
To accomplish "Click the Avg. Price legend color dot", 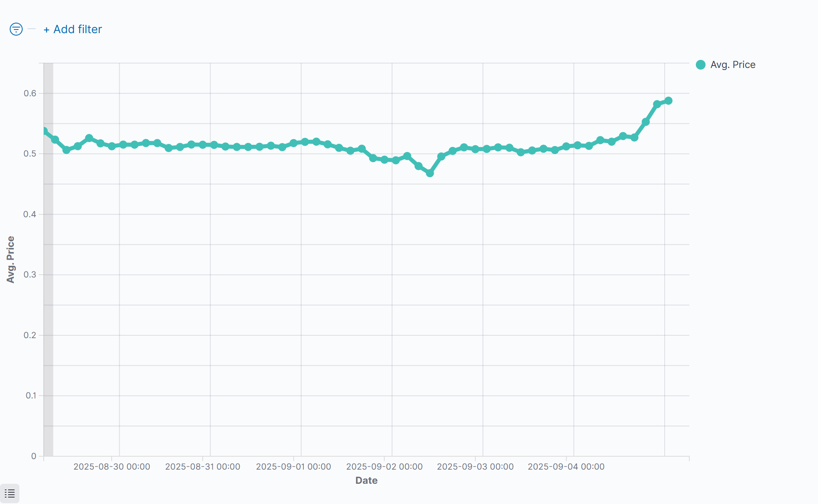I will [701, 65].
